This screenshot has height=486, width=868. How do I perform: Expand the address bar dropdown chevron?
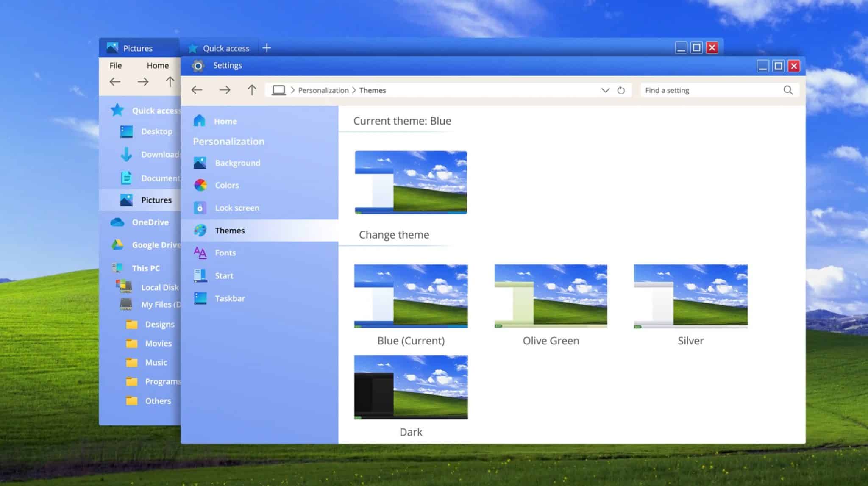point(605,90)
